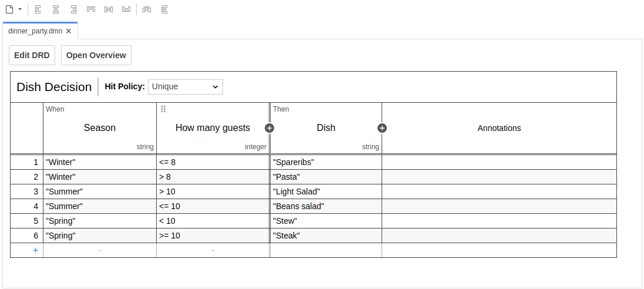Click the drag handle above How many guests
The height and width of the screenshot is (289, 644).
(x=163, y=109)
